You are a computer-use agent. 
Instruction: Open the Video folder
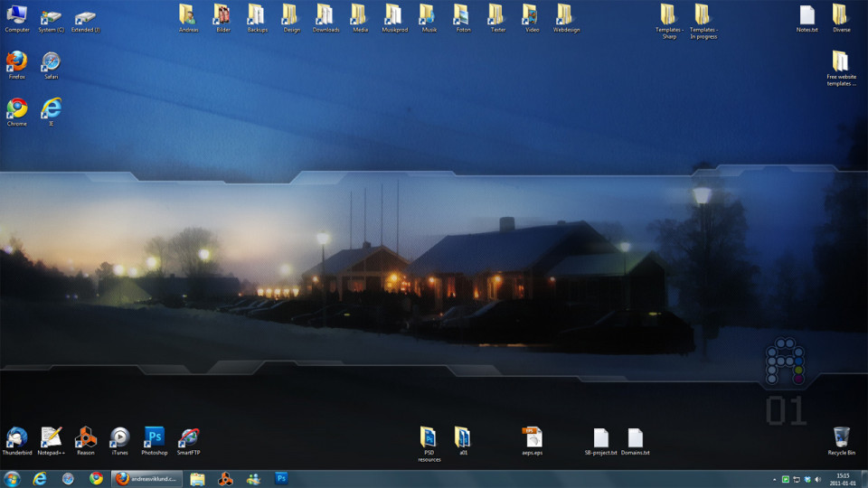point(532,18)
